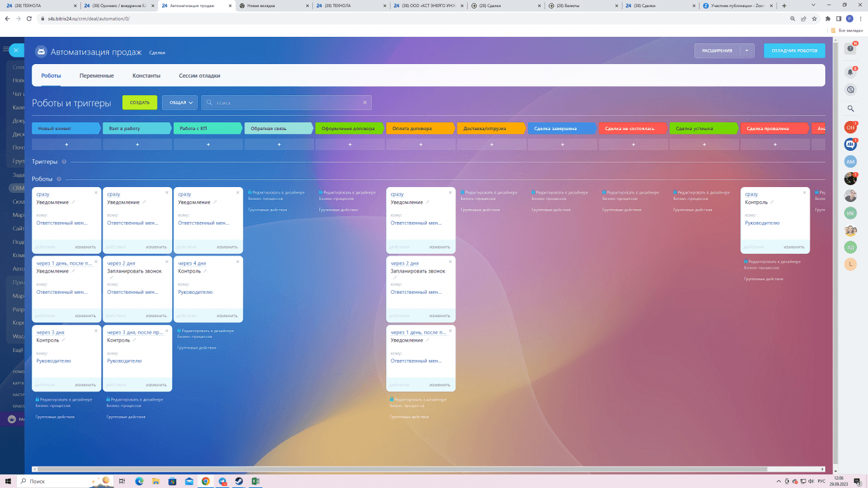Image resolution: width=868 pixels, height=488 pixels.
Task: Open the ОН user avatar in right sidebar
Action: click(x=851, y=128)
